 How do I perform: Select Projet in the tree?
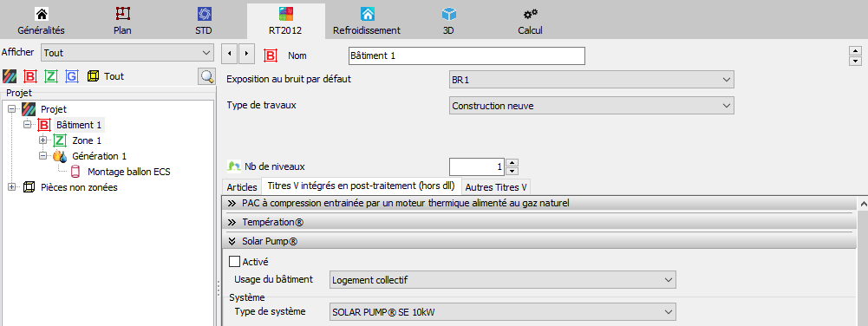(x=54, y=109)
